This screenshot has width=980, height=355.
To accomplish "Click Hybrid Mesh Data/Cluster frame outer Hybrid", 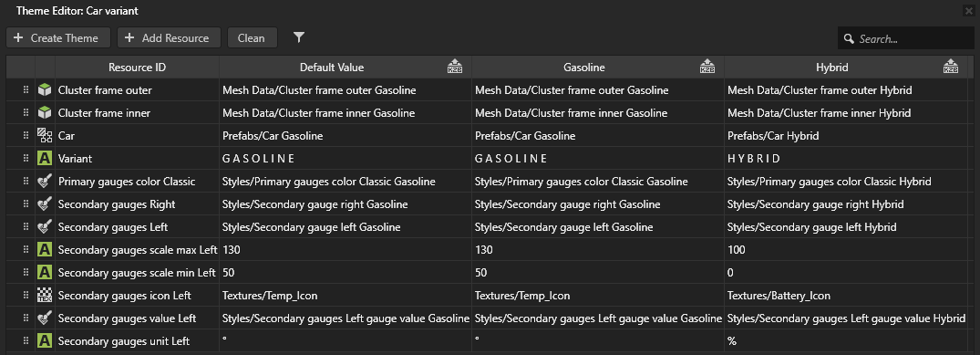I will [x=820, y=90].
